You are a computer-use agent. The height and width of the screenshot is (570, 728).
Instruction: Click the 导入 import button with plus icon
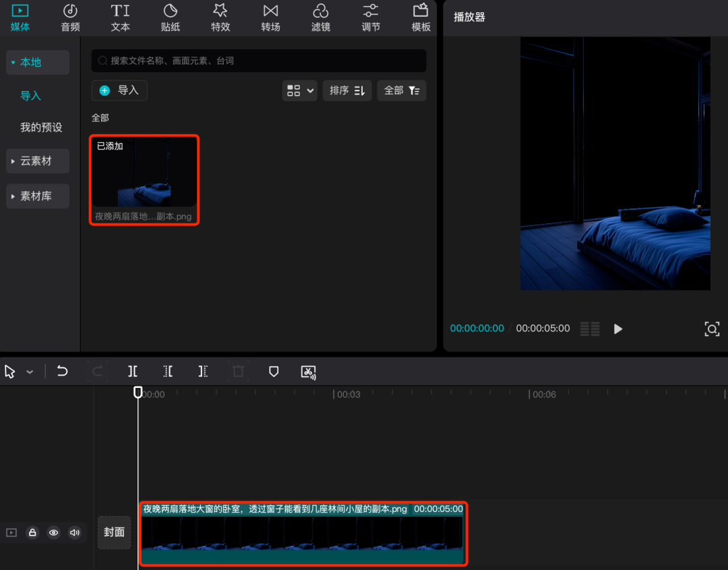pos(119,90)
